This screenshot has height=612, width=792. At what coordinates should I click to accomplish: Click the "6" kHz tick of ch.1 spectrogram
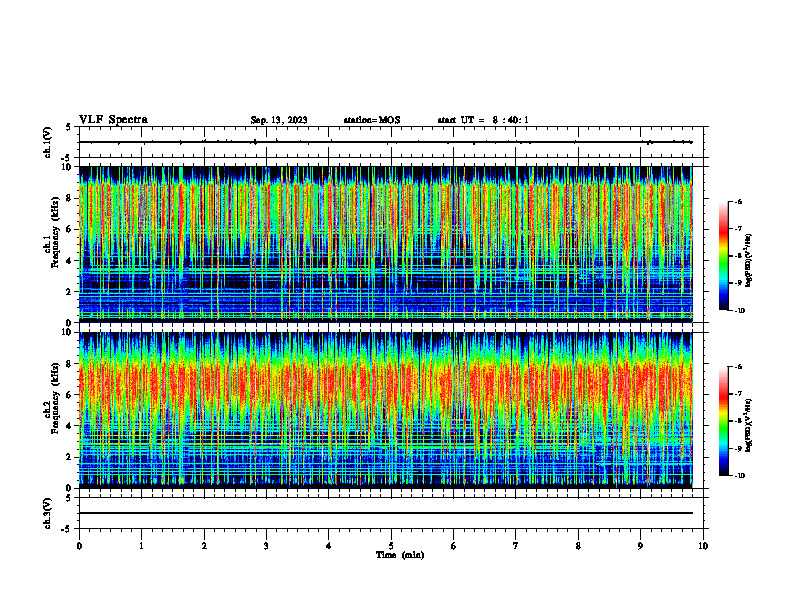click(x=70, y=230)
